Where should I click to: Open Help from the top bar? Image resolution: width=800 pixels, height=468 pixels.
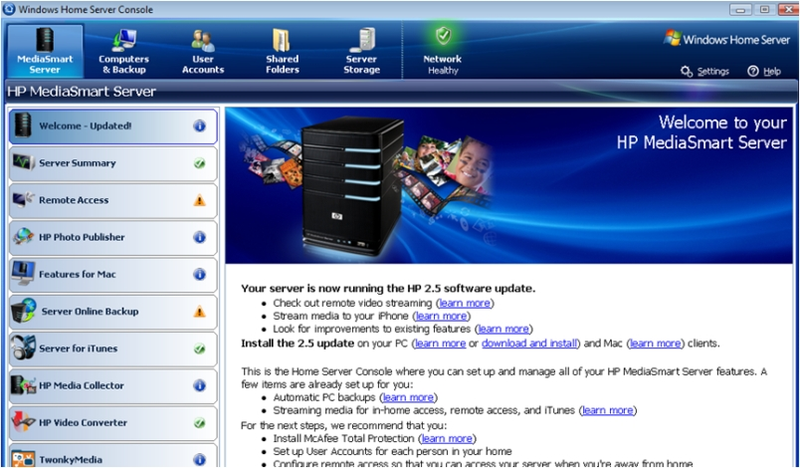click(764, 71)
